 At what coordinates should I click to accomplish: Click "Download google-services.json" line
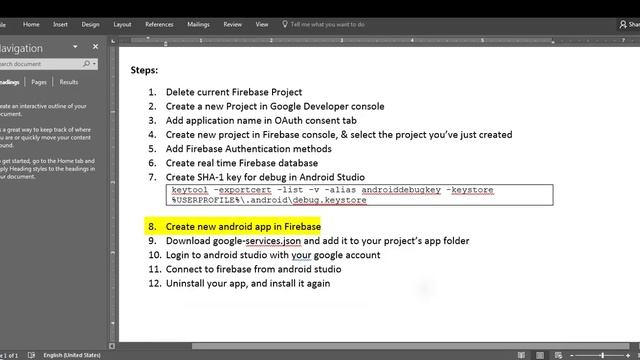coord(318,241)
